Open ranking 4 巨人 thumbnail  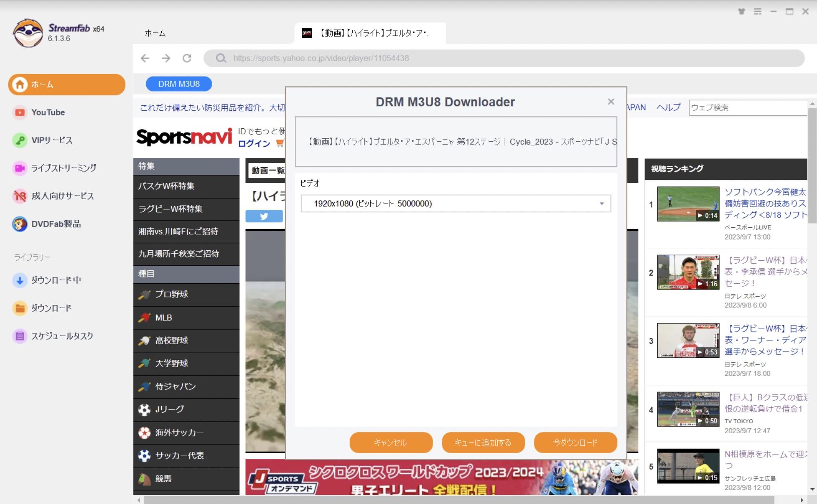tap(688, 409)
